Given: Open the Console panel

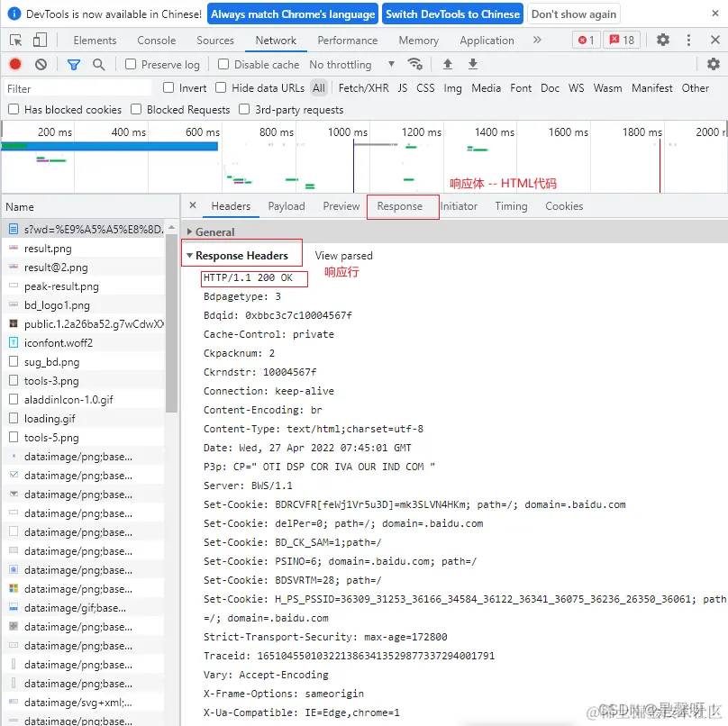Looking at the screenshot, I should click(x=157, y=41).
